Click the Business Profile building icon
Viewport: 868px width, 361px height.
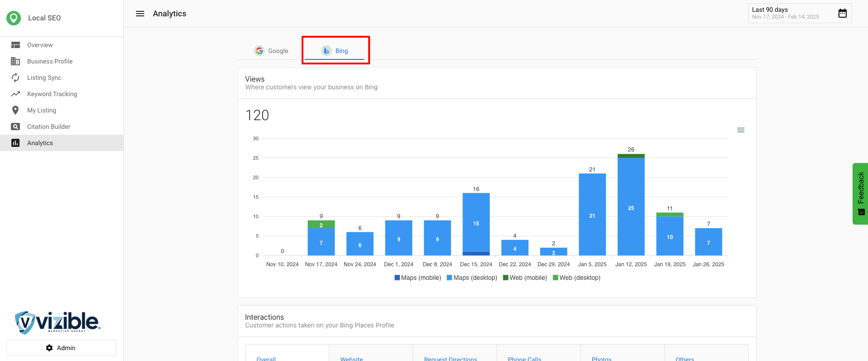pyautogui.click(x=15, y=61)
